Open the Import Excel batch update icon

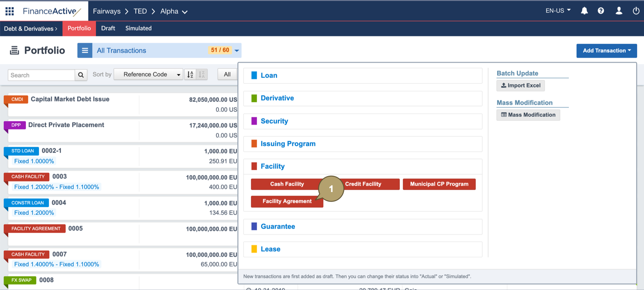coord(520,85)
